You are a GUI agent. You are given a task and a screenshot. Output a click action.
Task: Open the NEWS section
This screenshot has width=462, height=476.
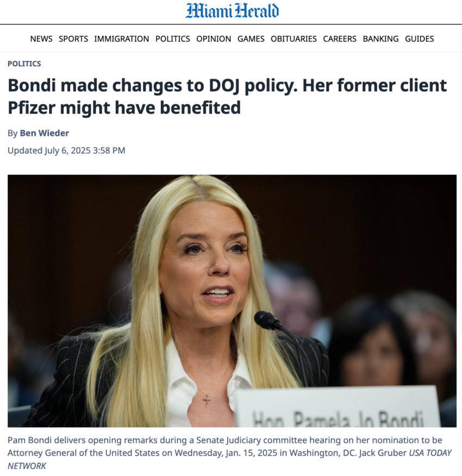pyautogui.click(x=41, y=39)
